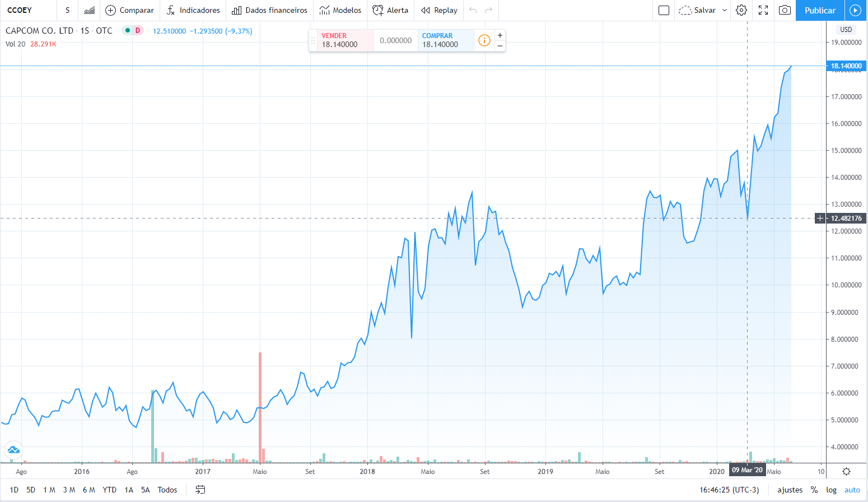Redo last chart action
Image resolution: width=868 pixels, height=502 pixels.
pyautogui.click(x=489, y=10)
